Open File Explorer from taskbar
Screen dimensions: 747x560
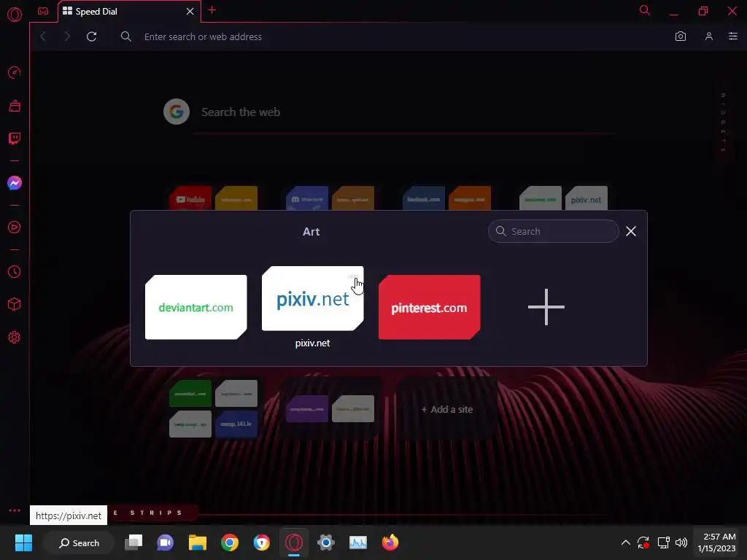(197, 542)
